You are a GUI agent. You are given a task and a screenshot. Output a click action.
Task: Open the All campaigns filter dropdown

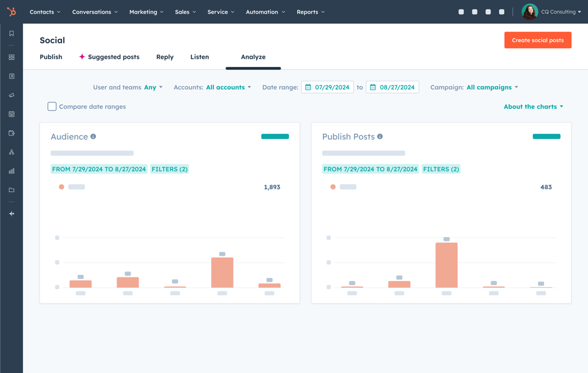(492, 87)
